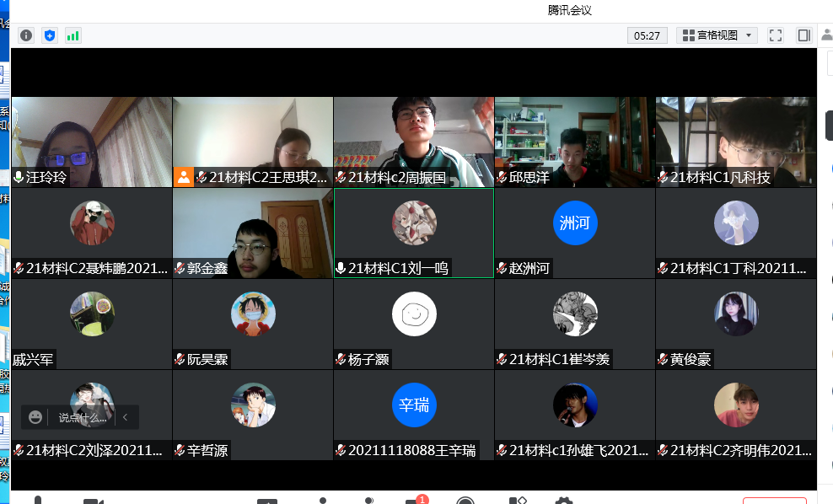833x504 pixels.
Task: Toggle the right sidebar panel icon
Action: click(803, 35)
